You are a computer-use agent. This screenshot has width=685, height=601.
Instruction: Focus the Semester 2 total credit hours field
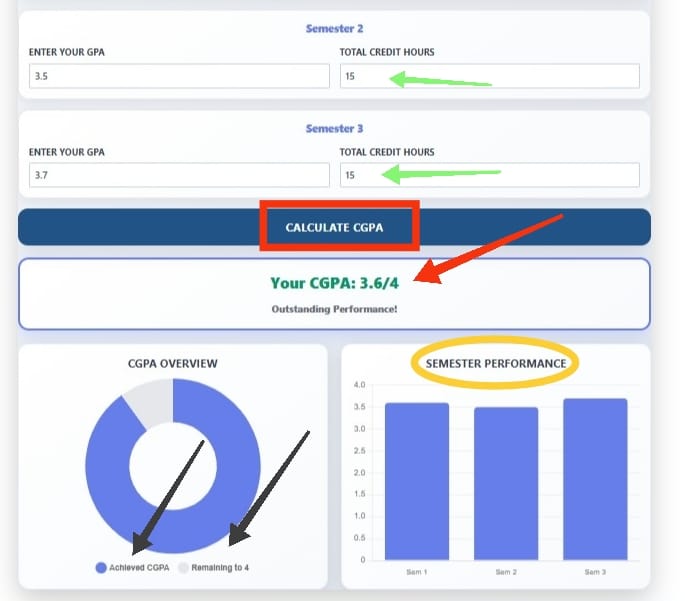(489, 76)
